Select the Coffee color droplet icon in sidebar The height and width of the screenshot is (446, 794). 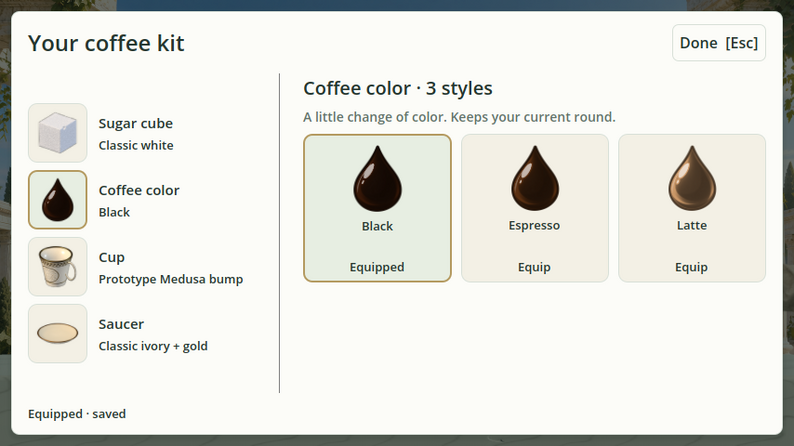click(x=58, y=199)
